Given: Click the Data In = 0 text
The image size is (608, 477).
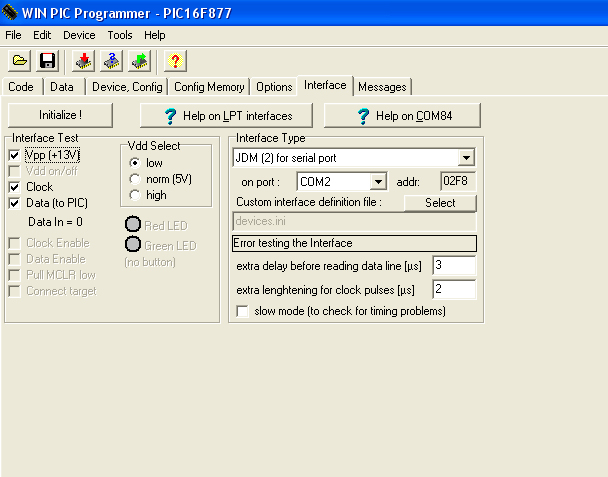Looking at the screenshot, I should tap(55, 222).
